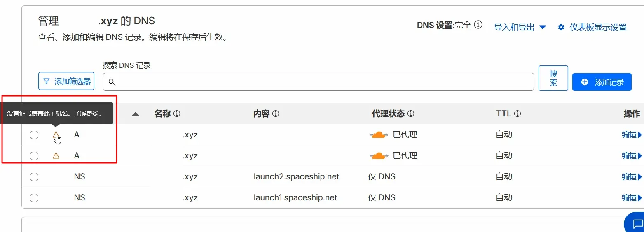Viewport: 644px width, 232px height.
Task: Click the 添加筛选器 button
Action: coord(66,81)
